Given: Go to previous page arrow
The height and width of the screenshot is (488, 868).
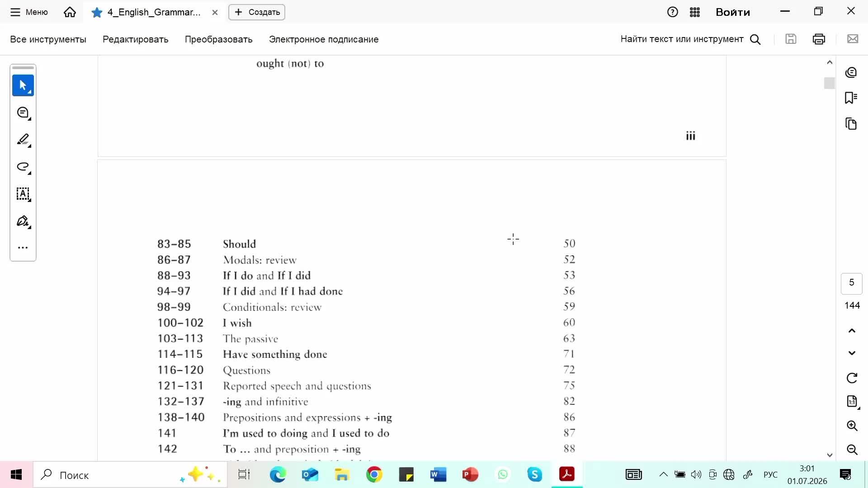Looking at the screenshot, I should (x=852, y=331).
